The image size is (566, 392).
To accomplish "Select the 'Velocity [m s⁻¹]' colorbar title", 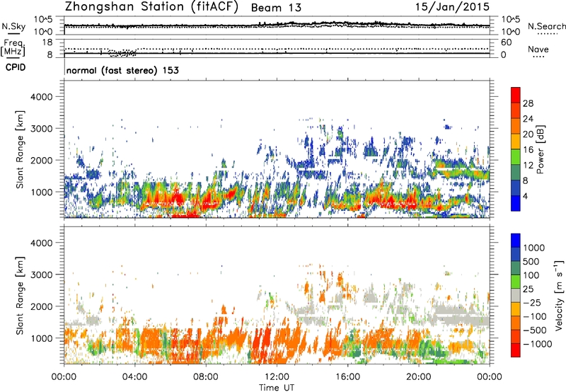I will 559,295.
